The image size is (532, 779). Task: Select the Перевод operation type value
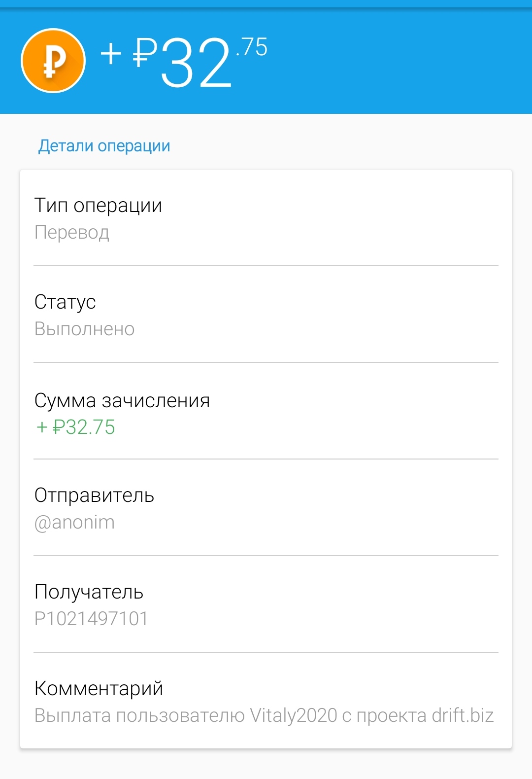coord(72,232)
